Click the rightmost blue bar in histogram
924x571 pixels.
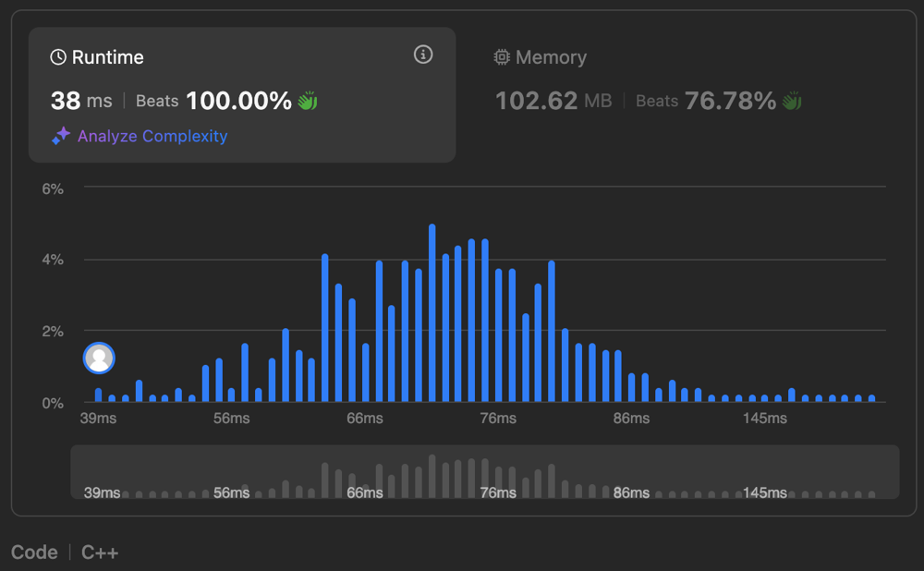click(871, 397)
